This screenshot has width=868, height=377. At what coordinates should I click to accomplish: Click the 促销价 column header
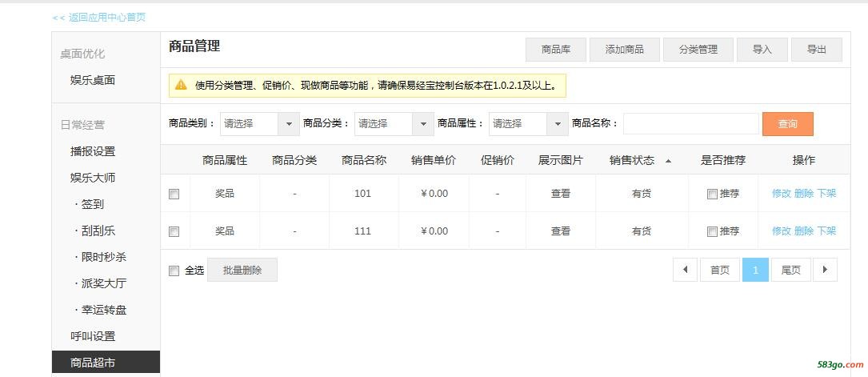tap(498, 161)
